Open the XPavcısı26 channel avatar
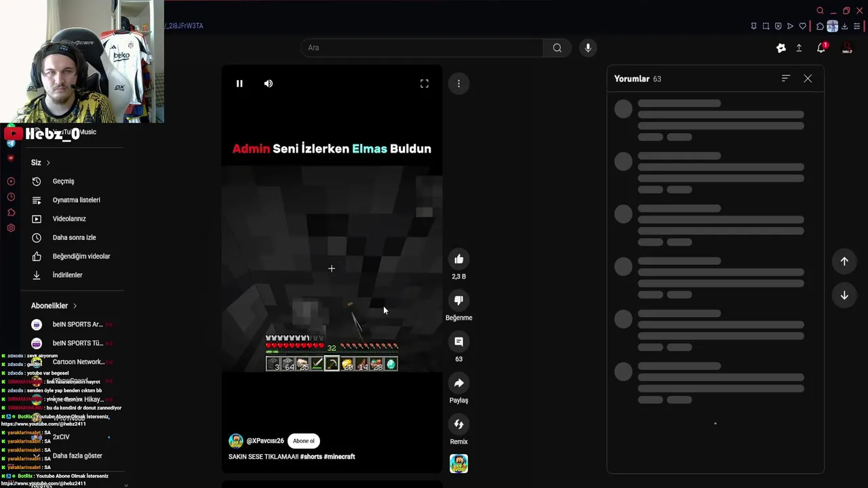This screenshot has height=488, width=868. 236,441
